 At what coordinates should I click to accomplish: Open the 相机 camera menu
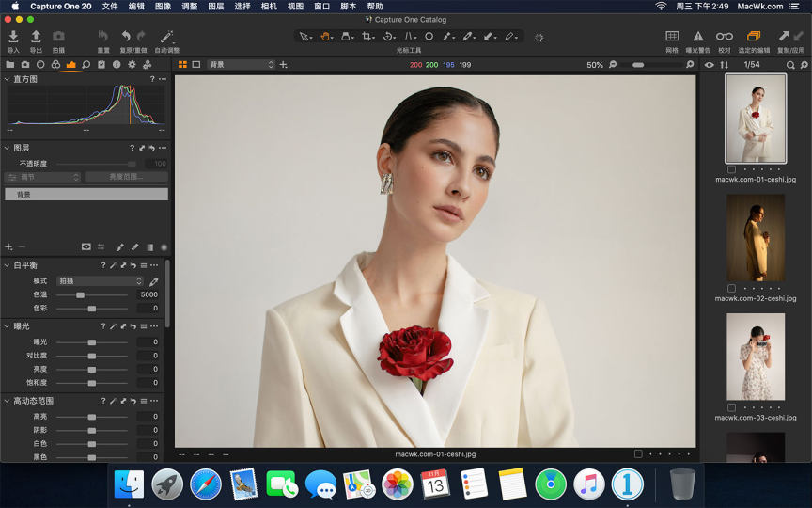tap(269, 7)
